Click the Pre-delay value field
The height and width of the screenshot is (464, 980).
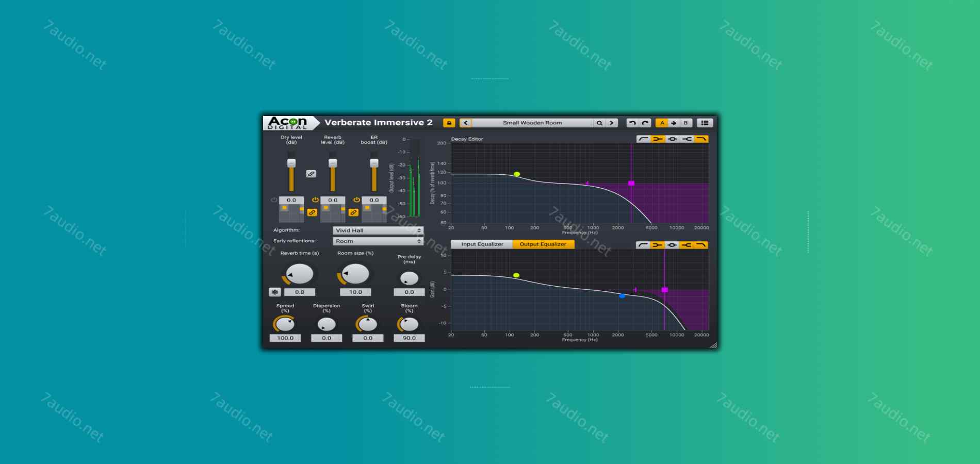[x=409, y=292]
